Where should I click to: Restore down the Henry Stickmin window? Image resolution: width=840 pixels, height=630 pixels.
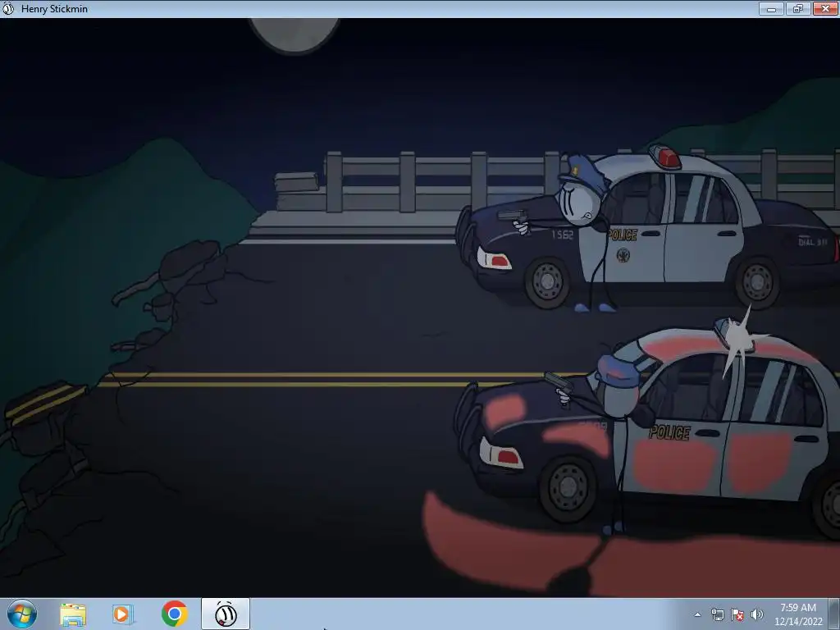tap(798, 8)
